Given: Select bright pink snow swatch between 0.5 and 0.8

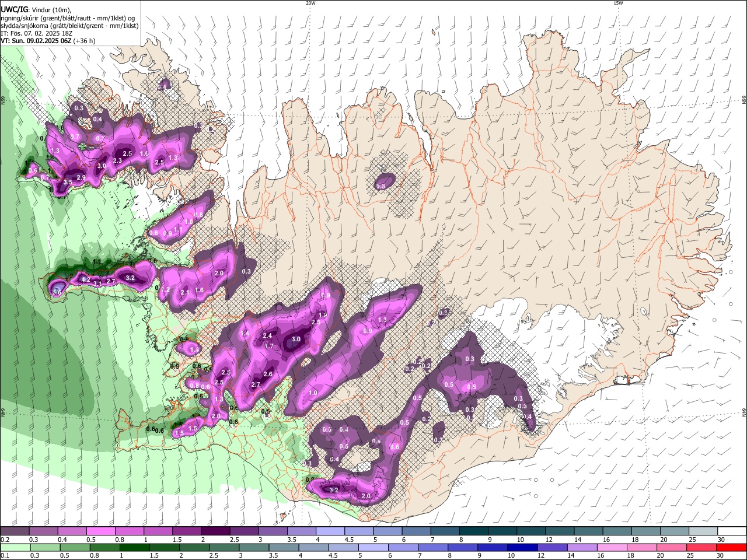Looking at the screenshot, I should [100, 531].
